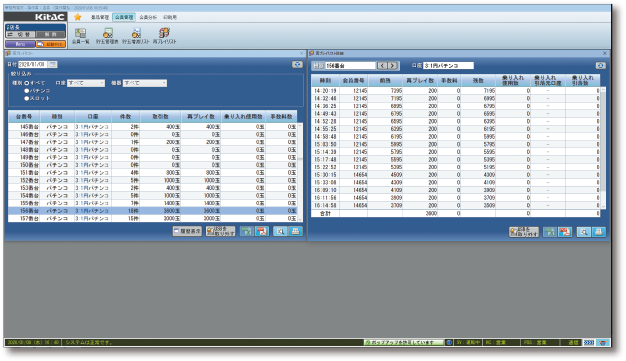
Task: Open the calendar picker beside the date field
Action: coord(53,64)
